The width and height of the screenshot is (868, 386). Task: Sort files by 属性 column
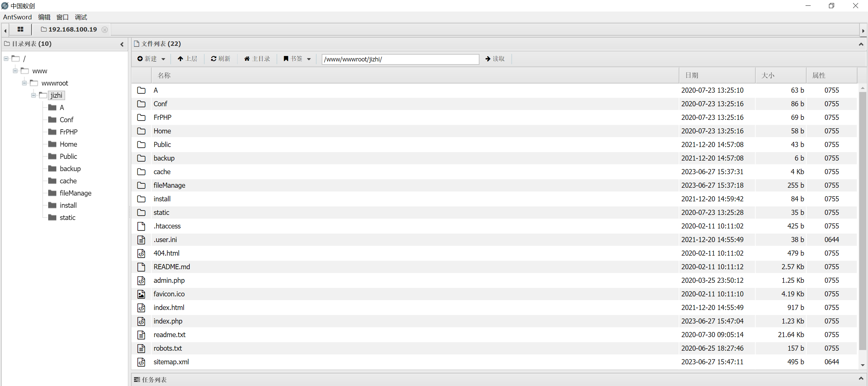[x=832, y=75]
